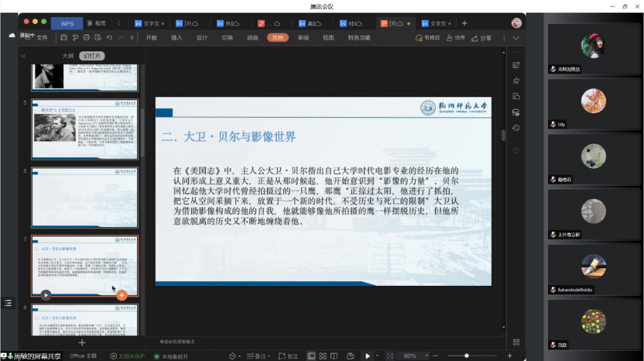Open the history icon in right sidebar
Viewport: 644px width, 361px height.
point(516,128)
